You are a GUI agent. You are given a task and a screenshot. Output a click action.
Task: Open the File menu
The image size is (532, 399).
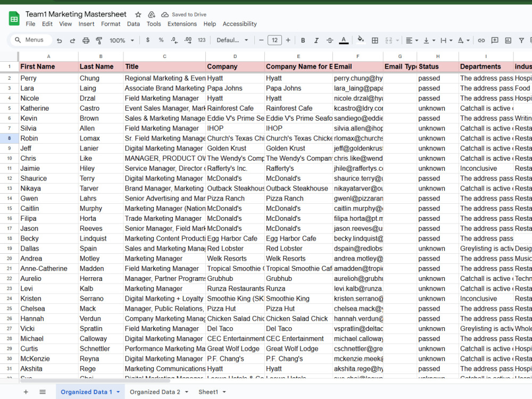[x=30, y=24]
